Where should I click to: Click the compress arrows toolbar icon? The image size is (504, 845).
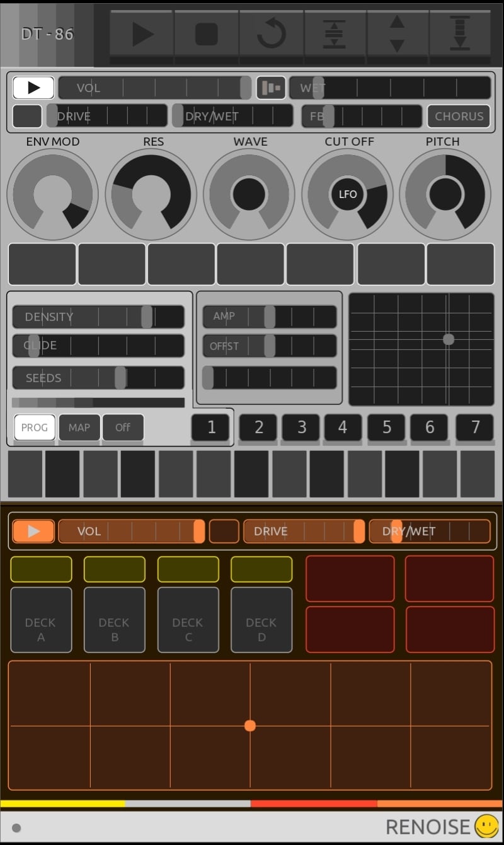pyautogui.click(x=335, y=33)
